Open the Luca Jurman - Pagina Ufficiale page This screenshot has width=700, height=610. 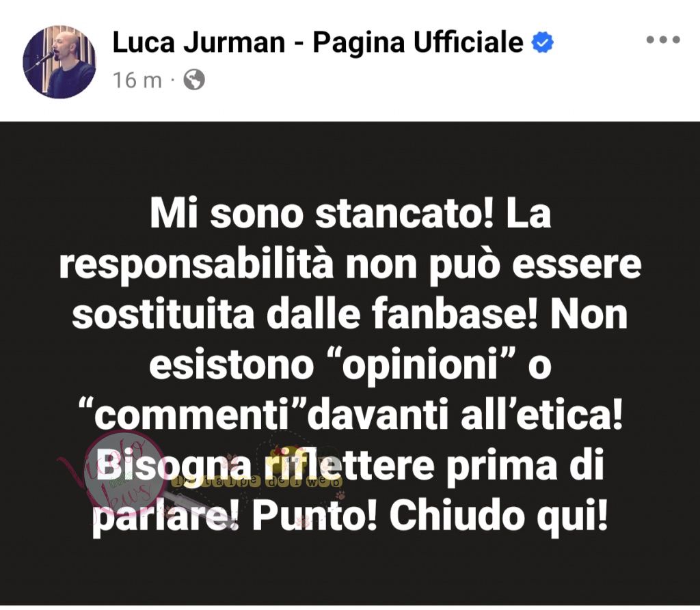tap(317, 43)
